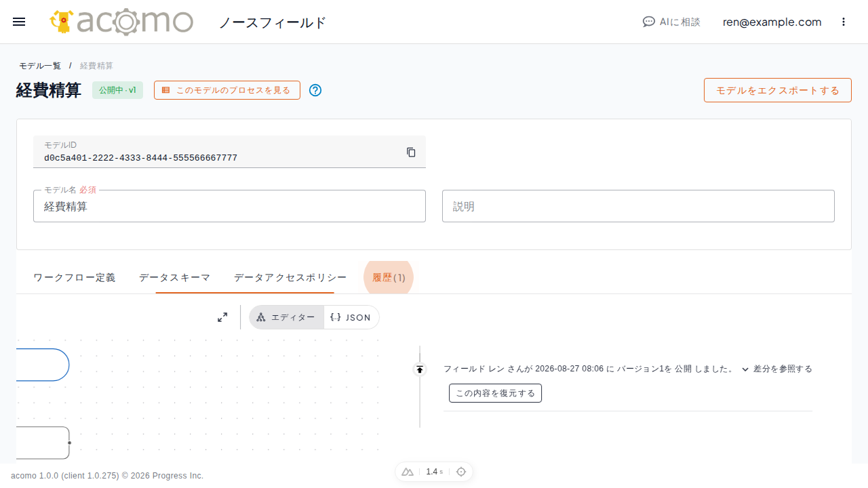Click the acomo 1.0.0 footer version text
Screen dimensions: 868x488
coord(107,476)
